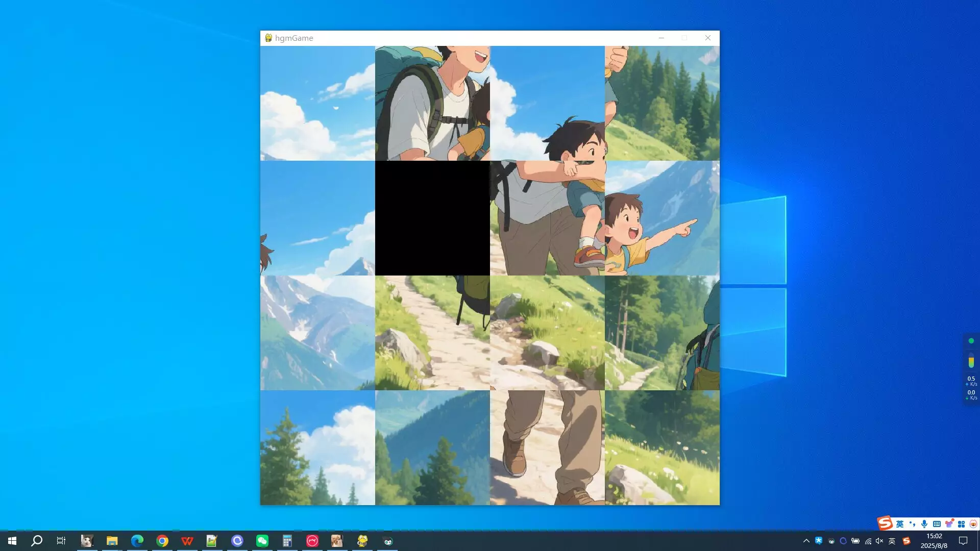Expand hidden system tray icons chevron
Image resolution: width=980 pixels, height=551 pixels.
click(806, 541)
